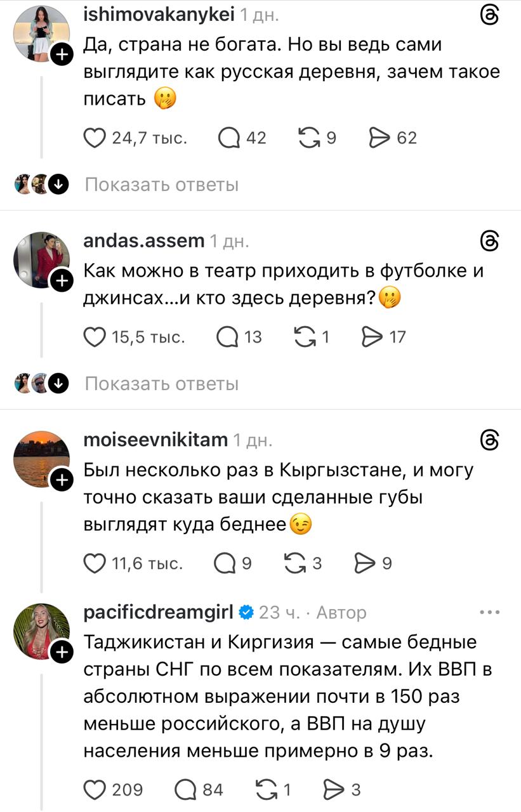Viewport: 521px width, 812px height.
Task: Open pacificdreamgirl profile by username
Action: point(160,612)
